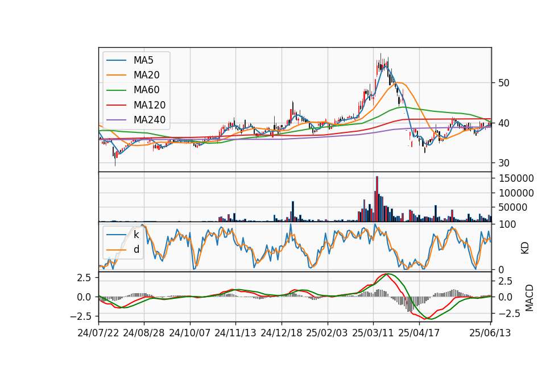Image resolution: width=546 pixels, height=392 pixels.
Task: Click the 'k' legend label in KD panel
Action: coord(136,235)
